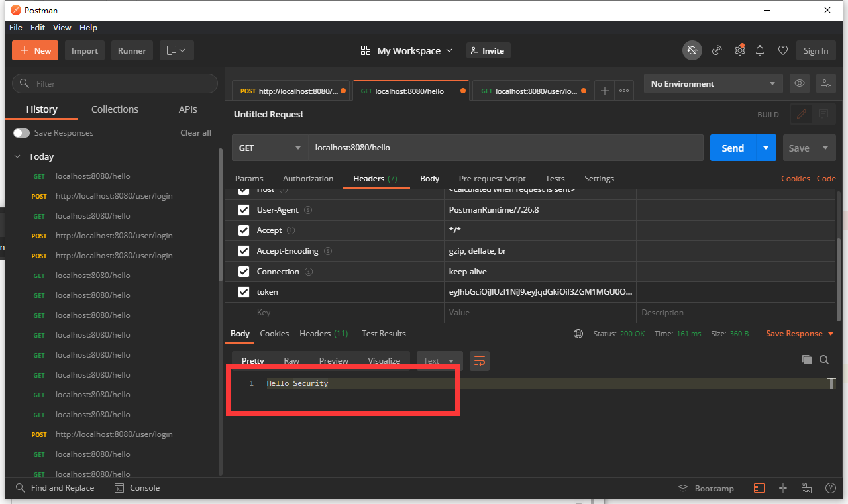Click the request URL input field
The image size is (848, 504).
pyautogui.click(x=505, y=148)
